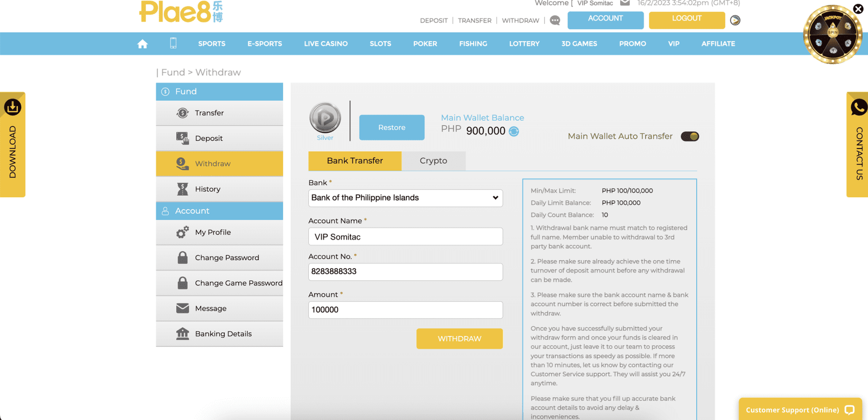Open the POKER menu

425,44
